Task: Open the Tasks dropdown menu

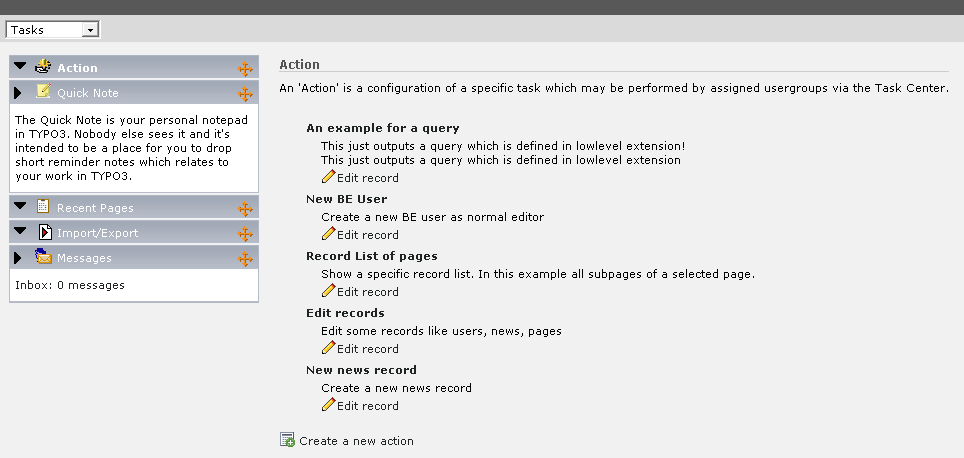Action: coord(91,30)
